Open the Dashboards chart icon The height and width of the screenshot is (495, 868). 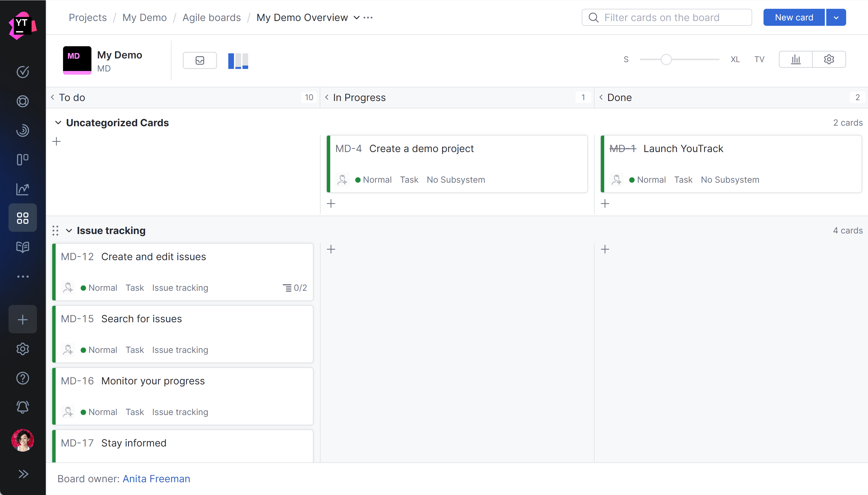[x=22, y=189]
